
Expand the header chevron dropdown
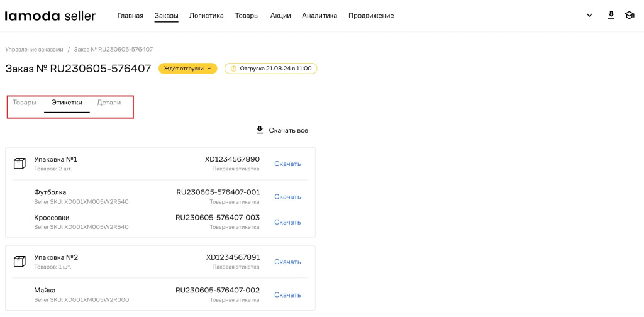589,16
